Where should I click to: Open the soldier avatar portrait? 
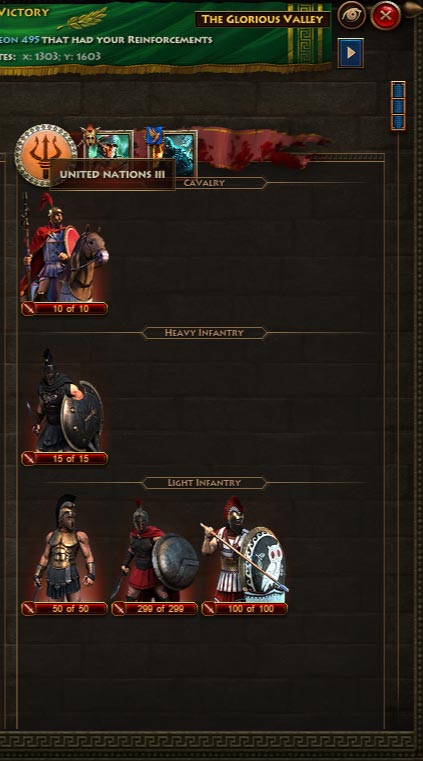[x=110, y=145]
